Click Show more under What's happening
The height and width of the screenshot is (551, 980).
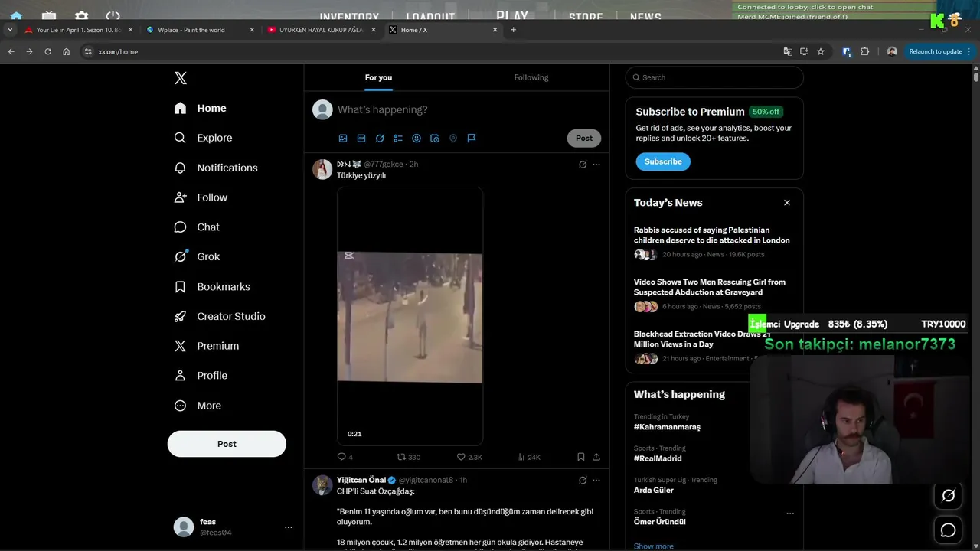[654, 546]
